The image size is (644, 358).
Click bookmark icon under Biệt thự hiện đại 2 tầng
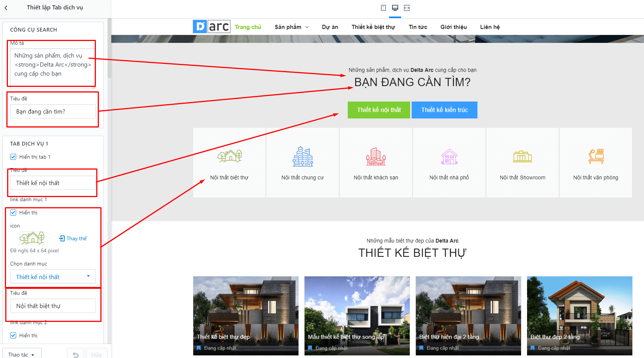click(x=421, y=348)
